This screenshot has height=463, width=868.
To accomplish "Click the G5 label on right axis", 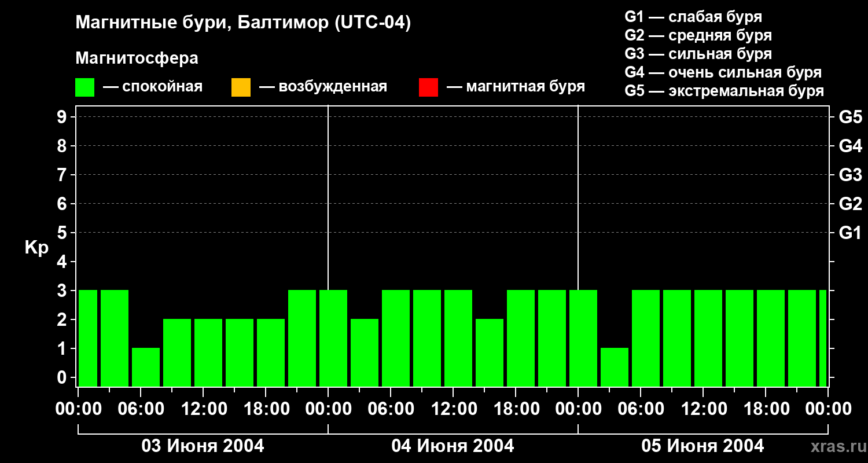I will 851,117.
